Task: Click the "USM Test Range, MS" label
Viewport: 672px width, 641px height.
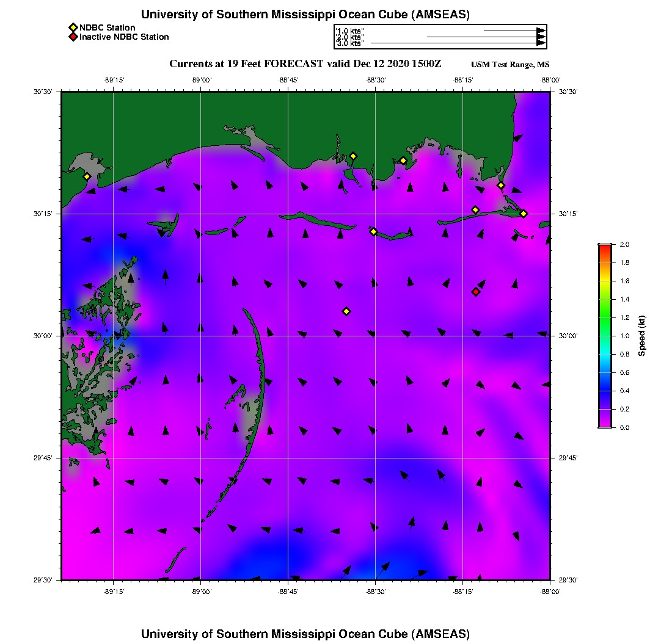Action: (511, 65)
